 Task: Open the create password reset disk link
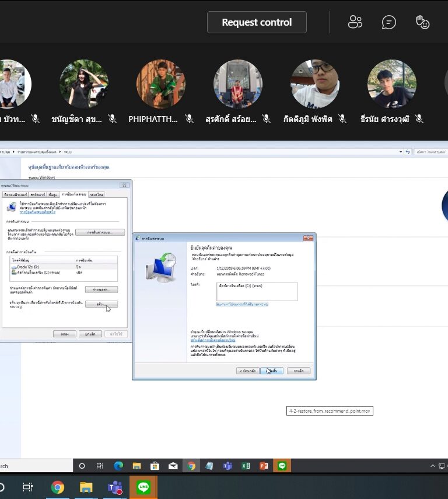coord(213,340)
